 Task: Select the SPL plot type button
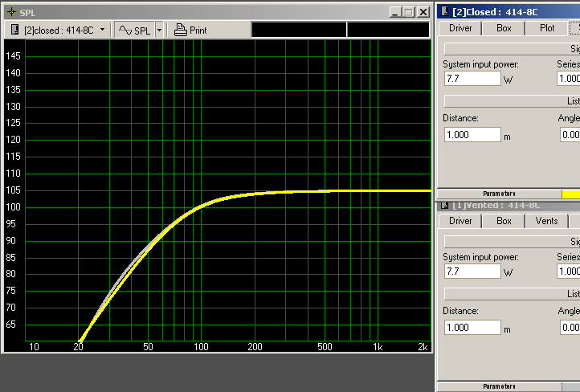(x=135, y=30)
